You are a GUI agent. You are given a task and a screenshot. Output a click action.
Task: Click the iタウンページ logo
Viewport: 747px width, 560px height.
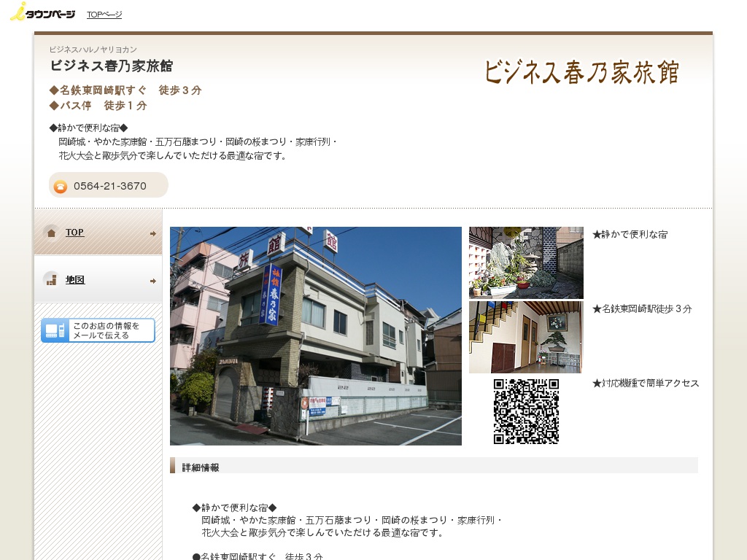(42, 12)
